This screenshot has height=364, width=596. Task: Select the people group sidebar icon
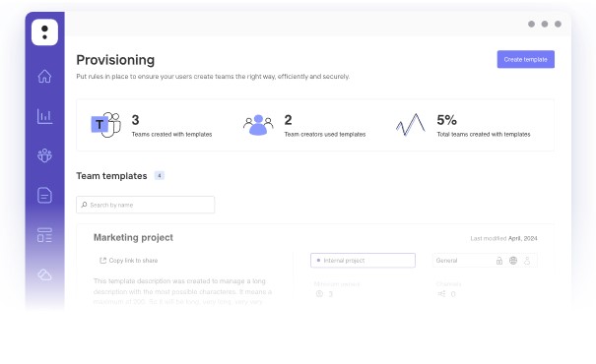point(44,155)
